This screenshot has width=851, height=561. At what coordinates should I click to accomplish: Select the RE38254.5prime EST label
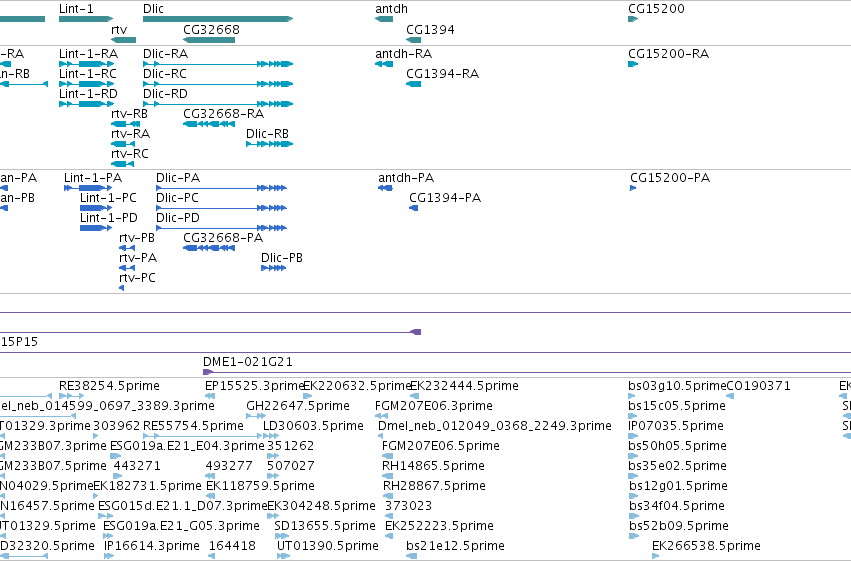(x=109, y=386)
